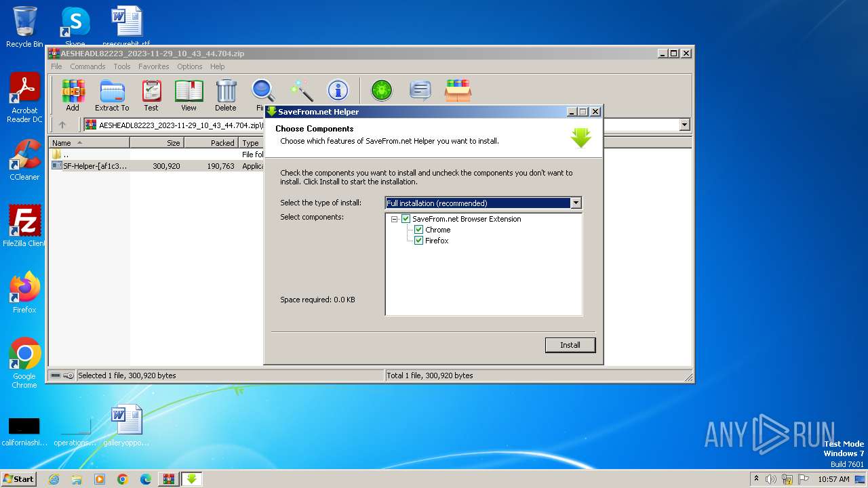The width and height of the screenshot is (868, 488).
Task: Open the Options menu
Action: click(x=190, y=66)
